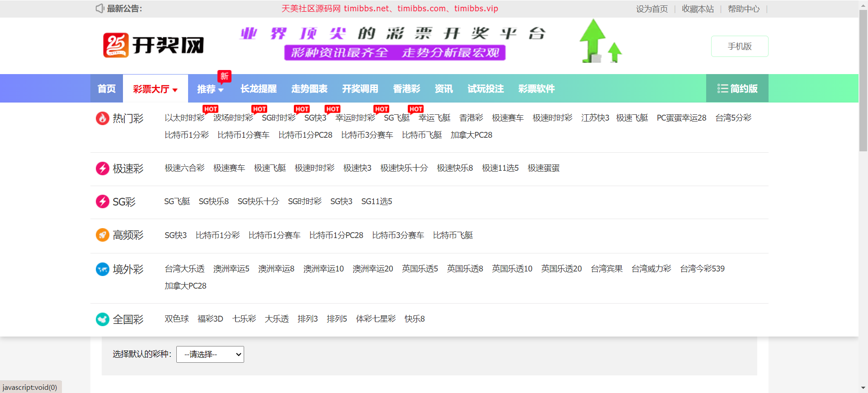
Task: Open 澳洲幸运10 lottery
Action: pos(324,269)
